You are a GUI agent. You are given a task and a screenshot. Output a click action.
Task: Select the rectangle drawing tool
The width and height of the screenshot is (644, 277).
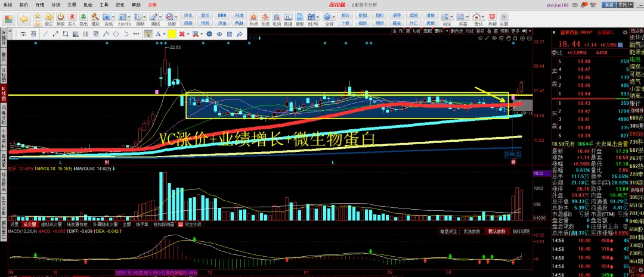point(66,33)
